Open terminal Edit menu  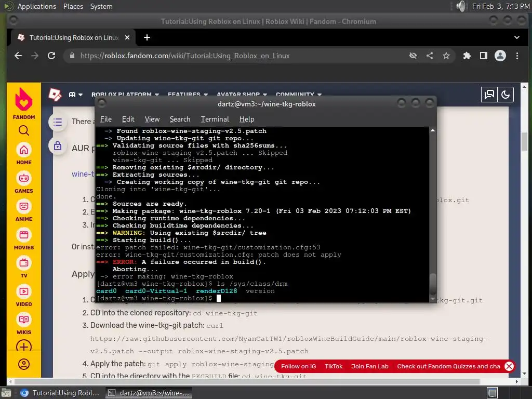128,119
